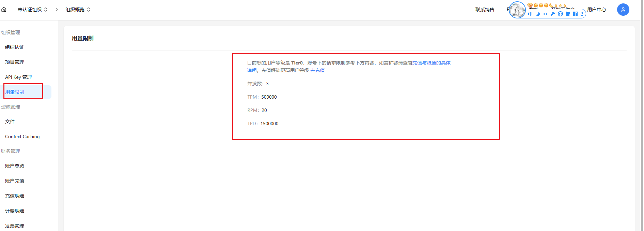Viewport: 644px width, 231px height.
Task: Click the Tier0 user level text
Action: pyautogui.click(x=297, y=63)
